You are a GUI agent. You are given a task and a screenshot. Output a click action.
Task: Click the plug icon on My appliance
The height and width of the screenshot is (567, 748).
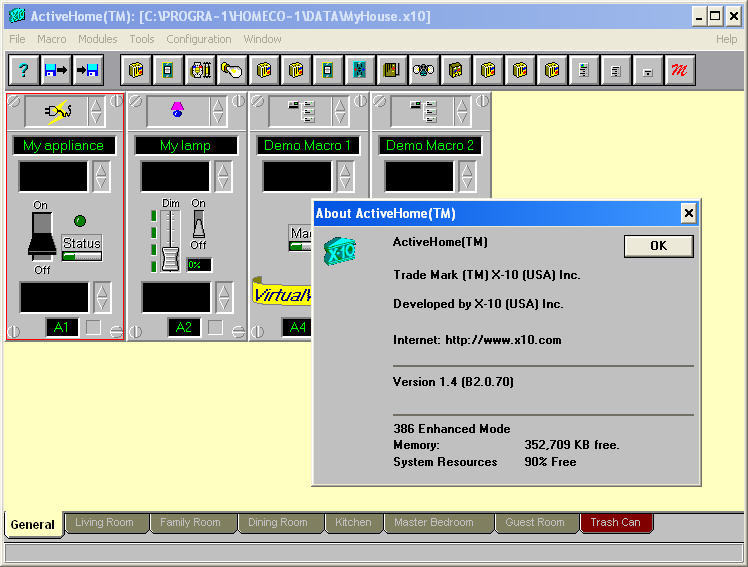(60, 110)
